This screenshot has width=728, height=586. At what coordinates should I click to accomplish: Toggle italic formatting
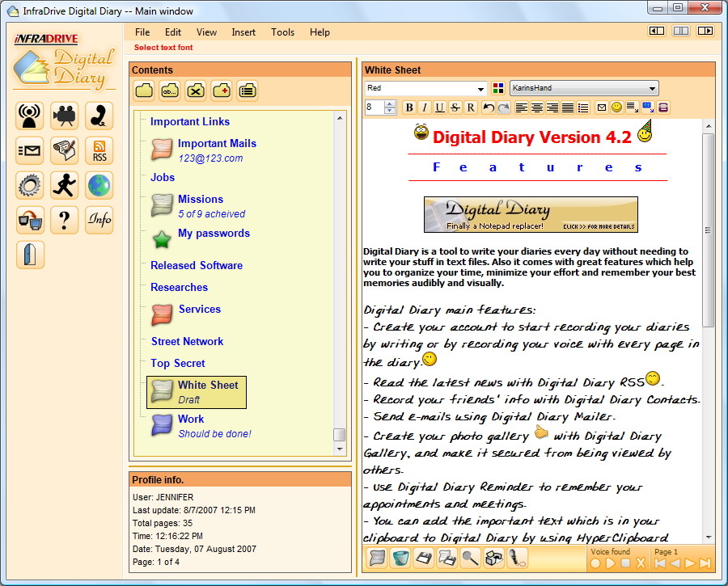(425, 108)
